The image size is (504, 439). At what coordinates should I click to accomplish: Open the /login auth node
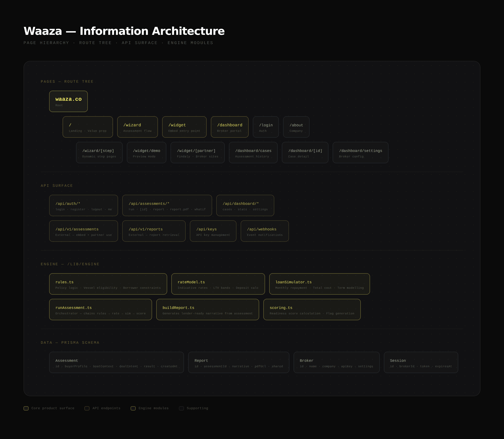pyautogui.click(x=266, y=127)
